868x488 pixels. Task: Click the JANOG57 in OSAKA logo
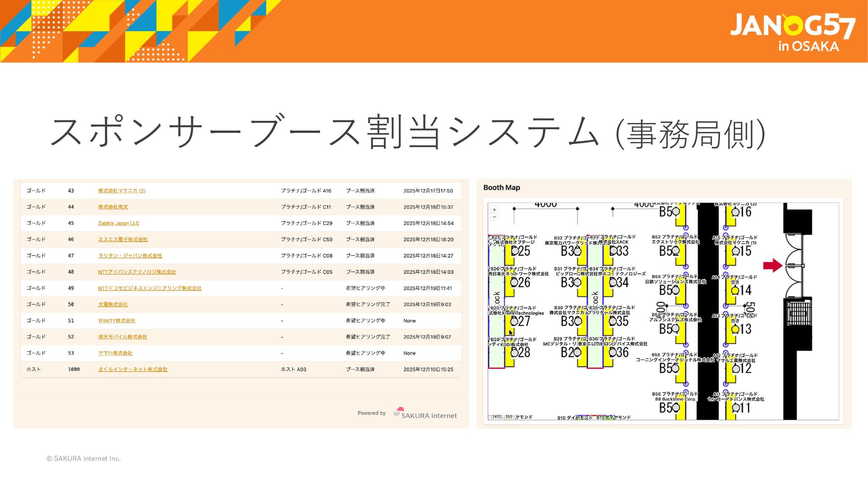792,32
